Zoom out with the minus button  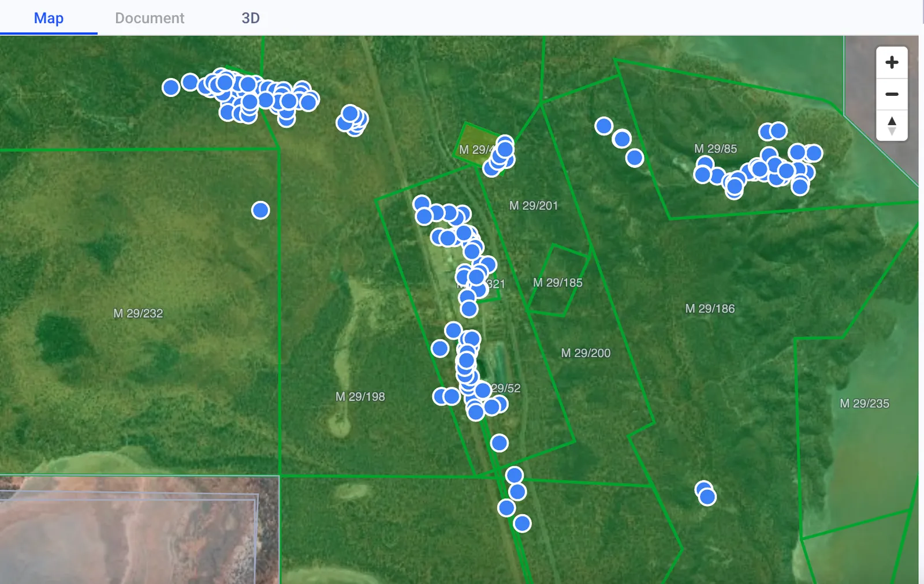[x=892, y=94]
